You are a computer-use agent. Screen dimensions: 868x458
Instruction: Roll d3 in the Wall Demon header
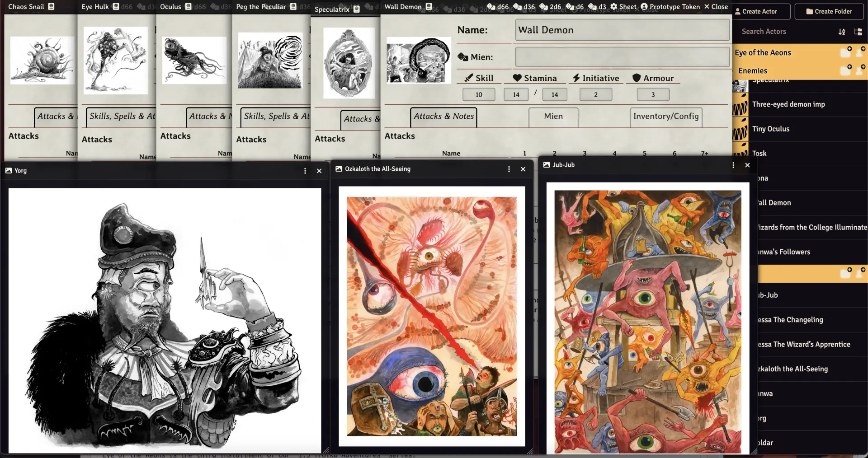pos(598,7)
